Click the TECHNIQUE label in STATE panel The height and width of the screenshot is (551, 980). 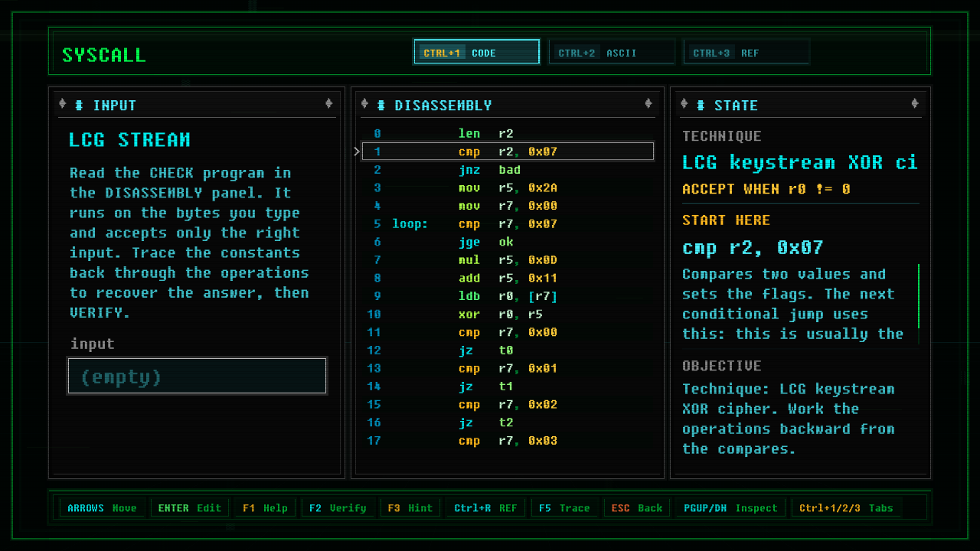[x=722, y=136]
